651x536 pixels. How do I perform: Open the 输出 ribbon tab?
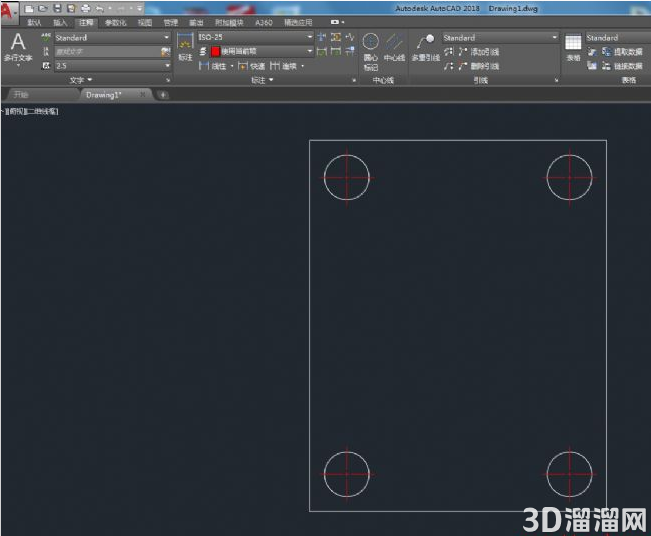coord(196,22)
